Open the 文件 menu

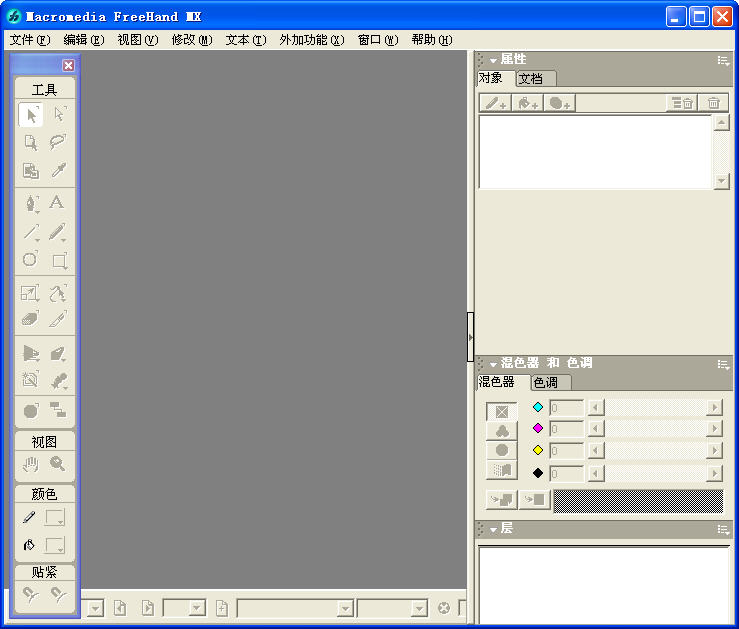pos(30,40)
